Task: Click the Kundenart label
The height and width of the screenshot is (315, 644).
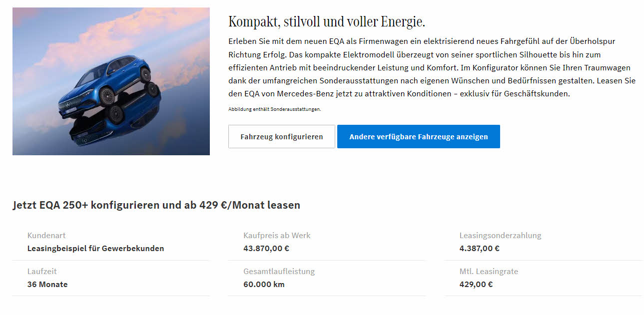Action: pos(46,236)
